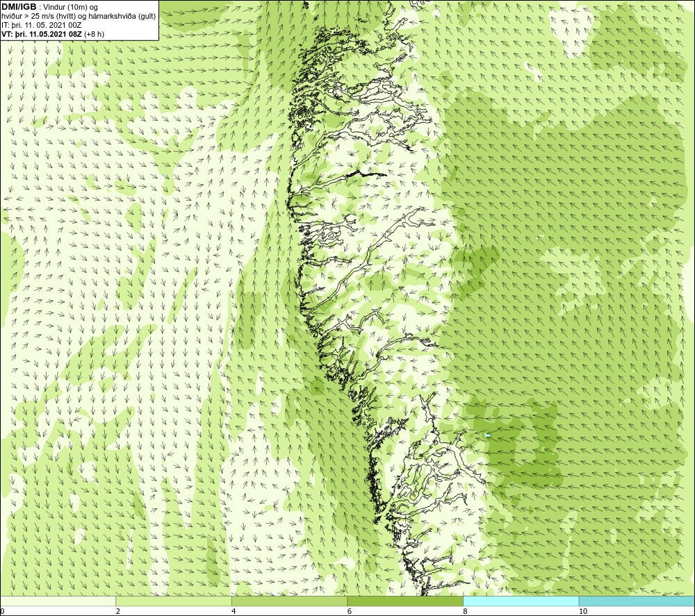The height and width of the screenshot is (616, 695).
Task: Select the 0–2 m/s legend color band
Action: [x=58, y=601]
